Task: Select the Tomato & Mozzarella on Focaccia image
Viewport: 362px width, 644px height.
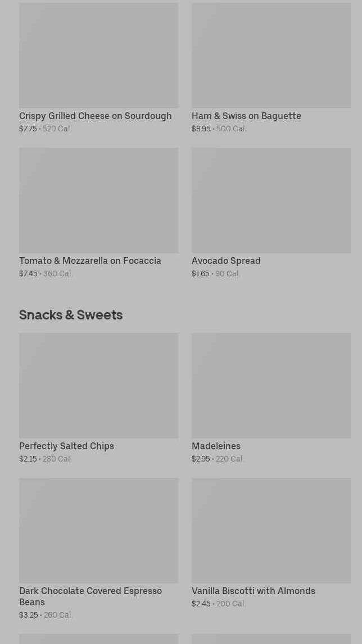Action: pos(98,200)
